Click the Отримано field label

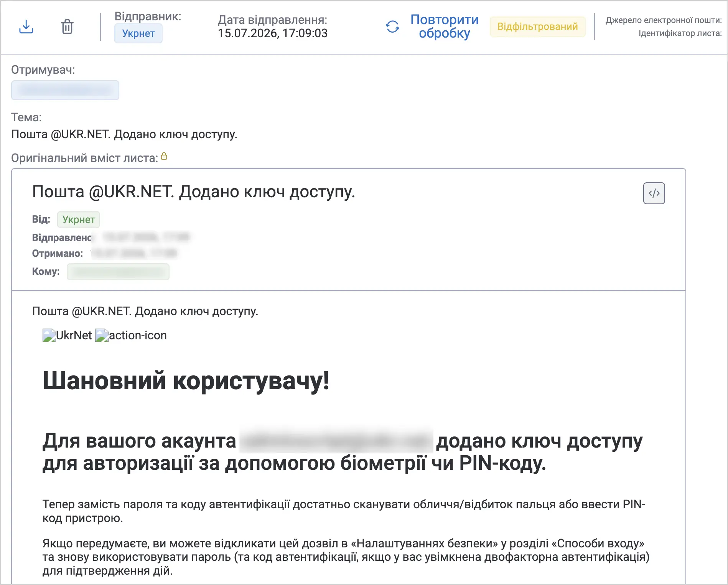(58, 253)
